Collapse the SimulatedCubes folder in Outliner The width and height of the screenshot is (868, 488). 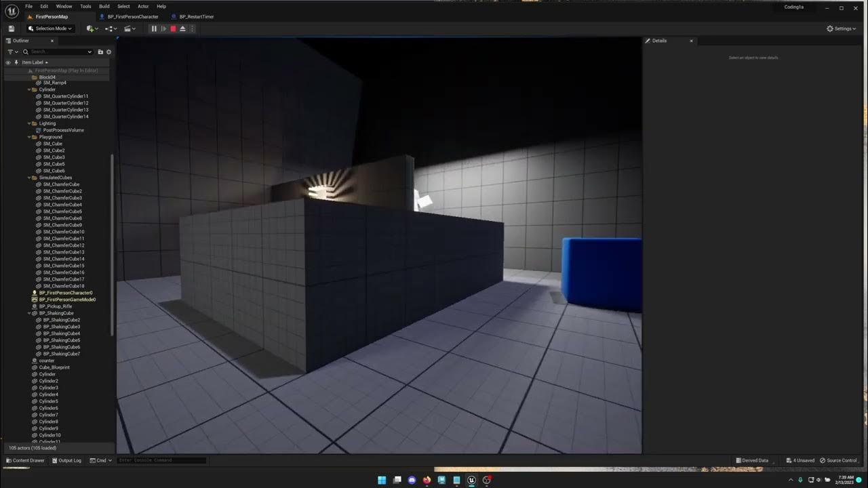coord(29,178)
